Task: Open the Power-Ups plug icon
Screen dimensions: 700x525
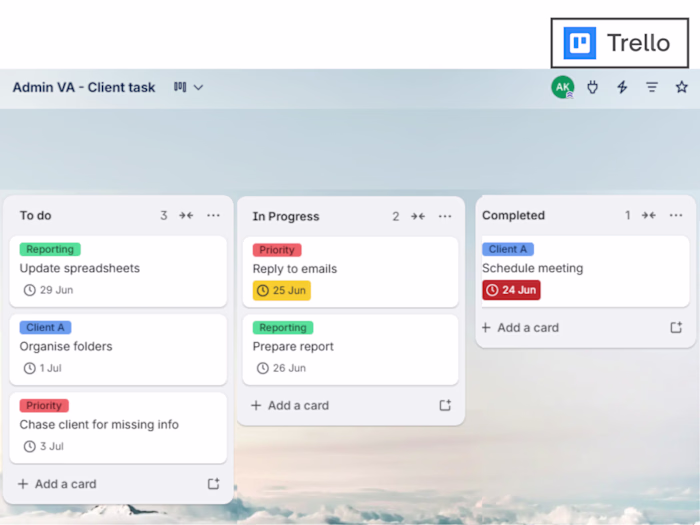Action: pos(592,87)
